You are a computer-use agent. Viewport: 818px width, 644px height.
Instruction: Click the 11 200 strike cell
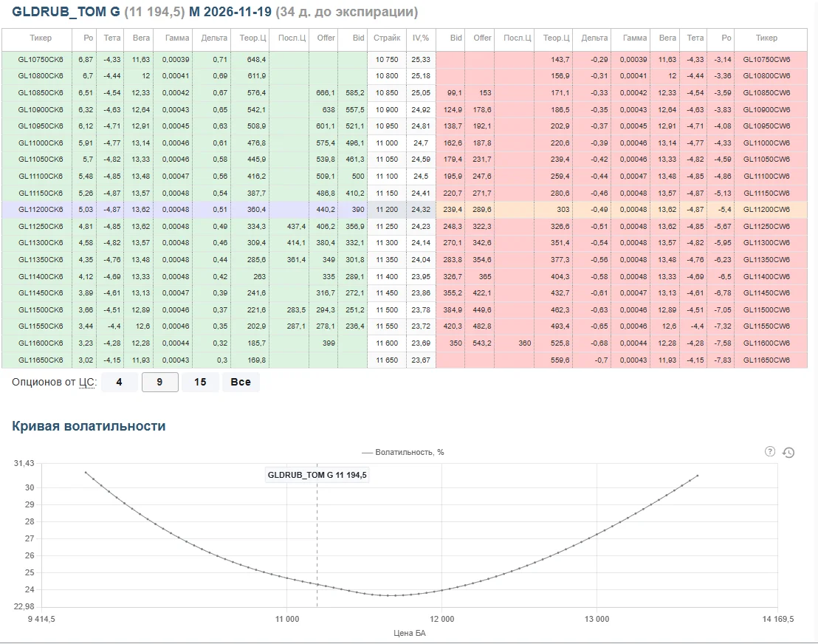[387, 209]
